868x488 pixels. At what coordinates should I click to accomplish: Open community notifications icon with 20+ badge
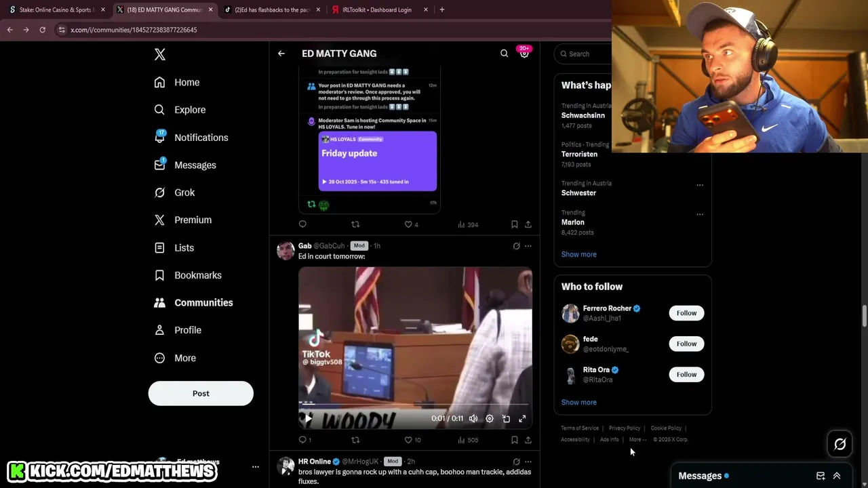(524, 53)
